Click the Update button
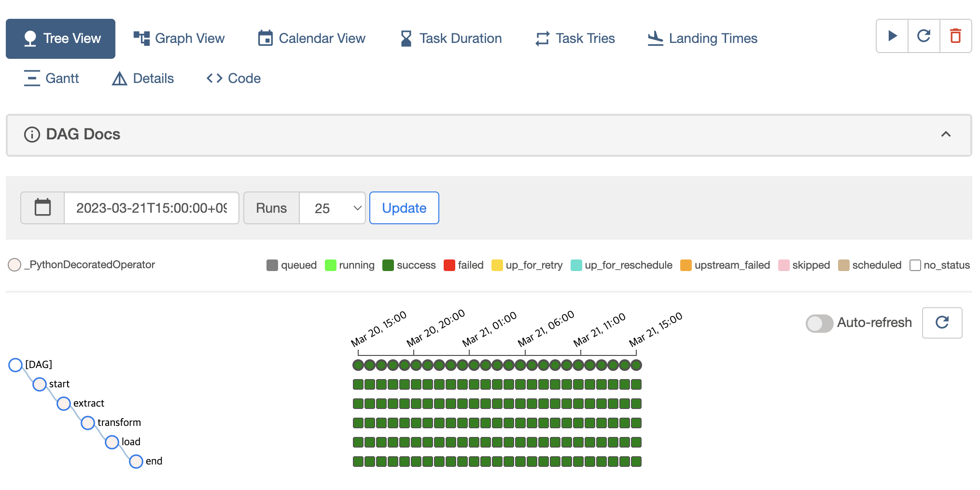The image size is (980, 490). pos(404,208)
